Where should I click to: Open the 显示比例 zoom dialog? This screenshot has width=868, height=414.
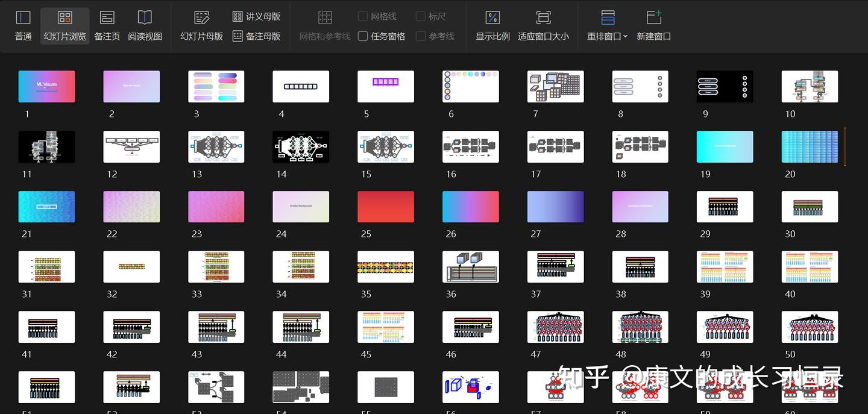[x=492, y=25]
